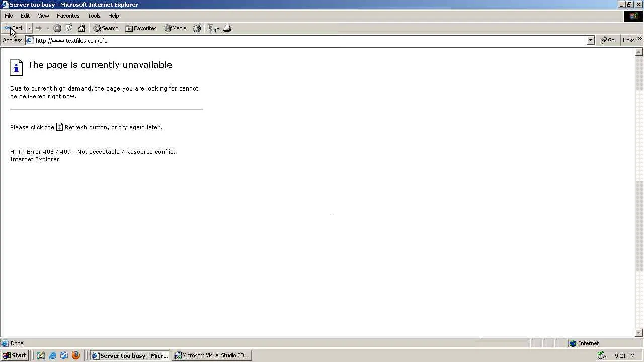
Task: Show browsing History with the clock icon
Action: 197,28
